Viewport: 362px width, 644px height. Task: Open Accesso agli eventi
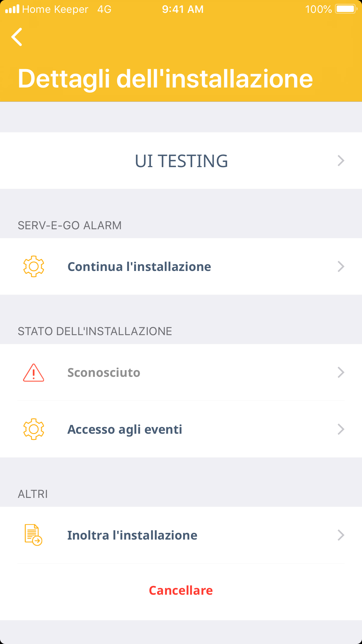pyautogui.click(x=125, y=429)
